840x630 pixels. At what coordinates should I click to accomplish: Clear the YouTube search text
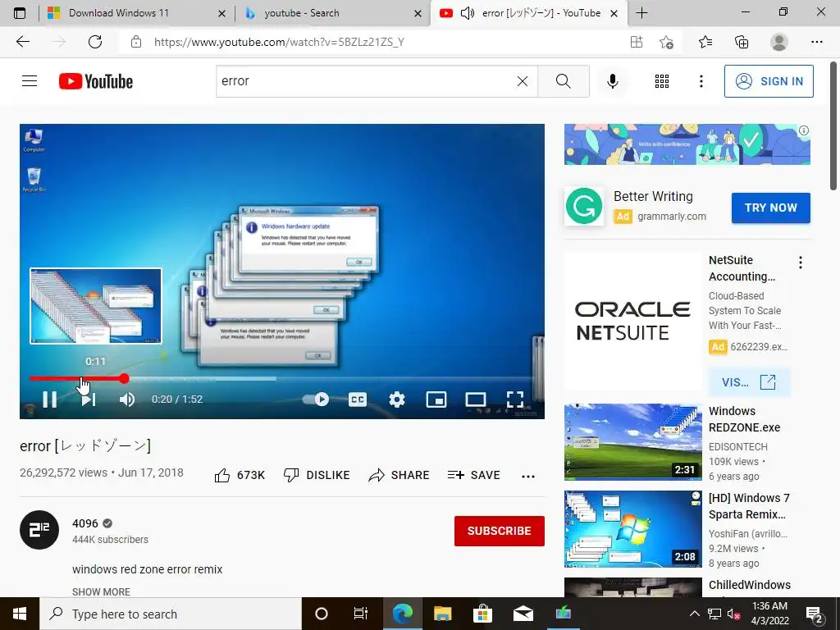tap(523, 81)
